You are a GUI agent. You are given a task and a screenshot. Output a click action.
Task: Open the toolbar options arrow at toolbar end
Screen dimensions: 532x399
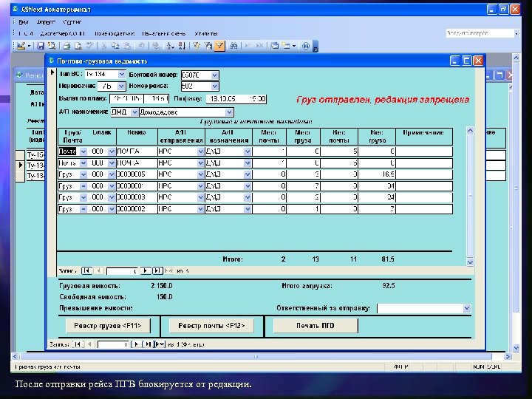click(316, 47)
